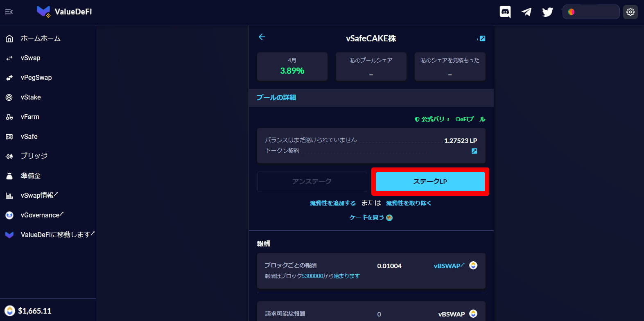The width and height of the screenshot is (644, 321).
Task: Click the vBSWAP coin icon in block reward row
Action: pyautogui.click(x=473, y=265)
